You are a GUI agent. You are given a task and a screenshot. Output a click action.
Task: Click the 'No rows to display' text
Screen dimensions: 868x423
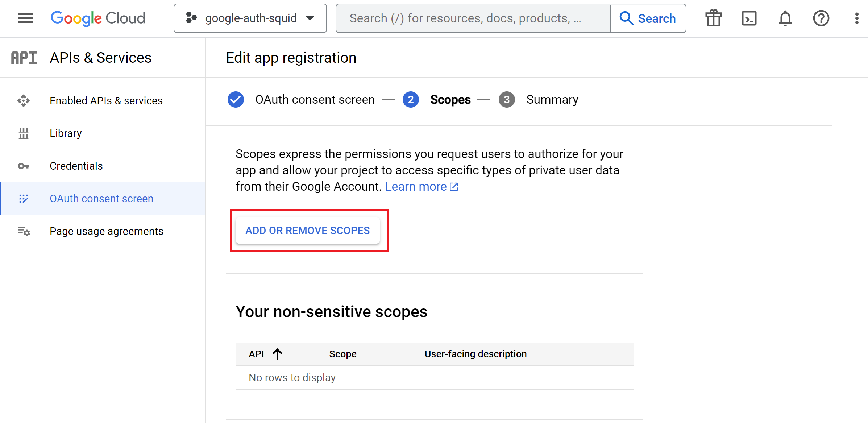[292, 378]
